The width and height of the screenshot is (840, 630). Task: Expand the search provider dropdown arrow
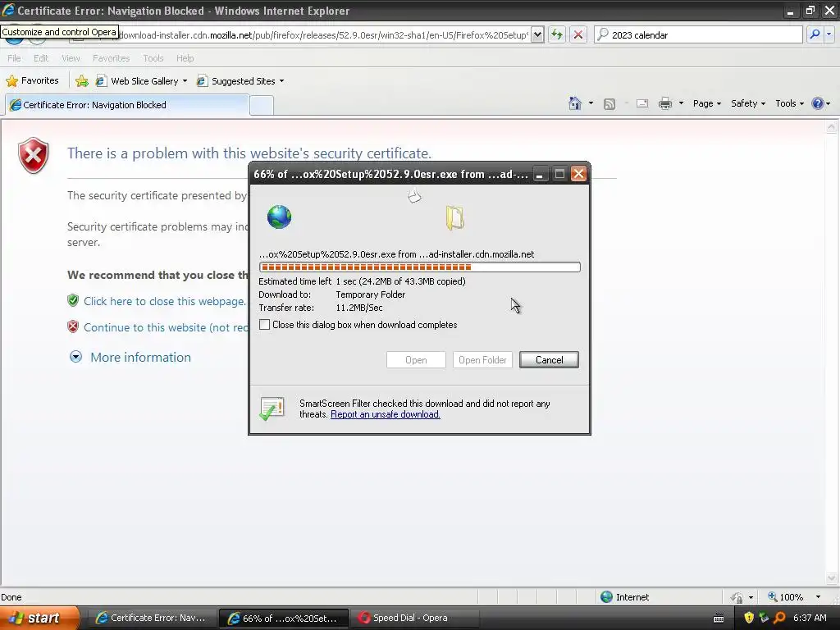829,34
